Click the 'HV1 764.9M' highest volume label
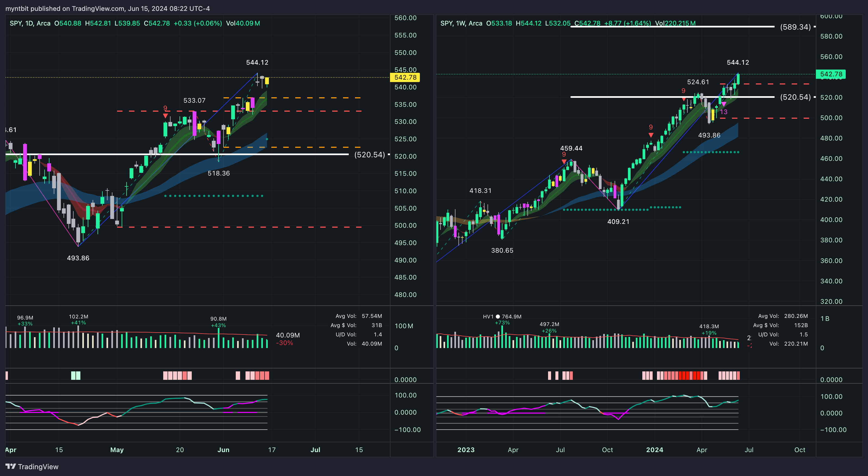The image size is (868, 476). click(502, 317)
